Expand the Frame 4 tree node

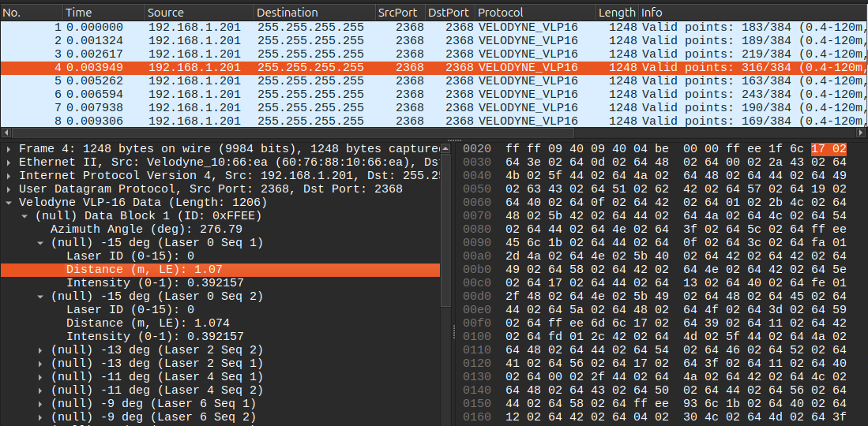9,148
